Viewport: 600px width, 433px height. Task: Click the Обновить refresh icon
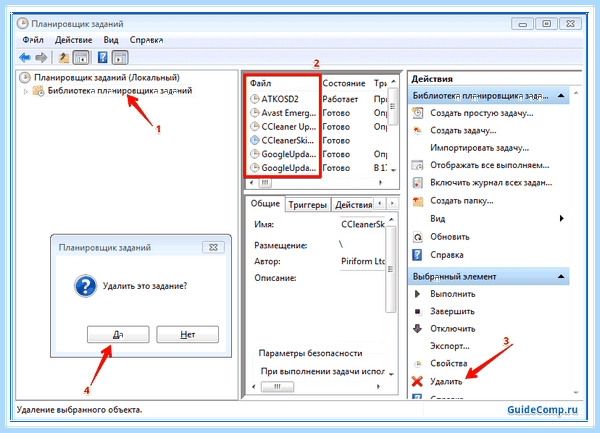(417, 237)
